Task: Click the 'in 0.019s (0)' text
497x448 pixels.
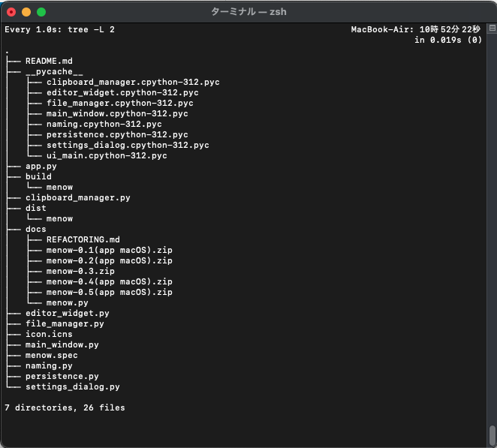Action: 448,40
